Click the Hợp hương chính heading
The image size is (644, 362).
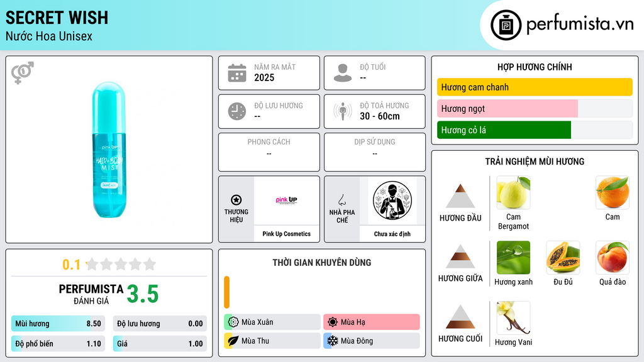pos(535,67)
